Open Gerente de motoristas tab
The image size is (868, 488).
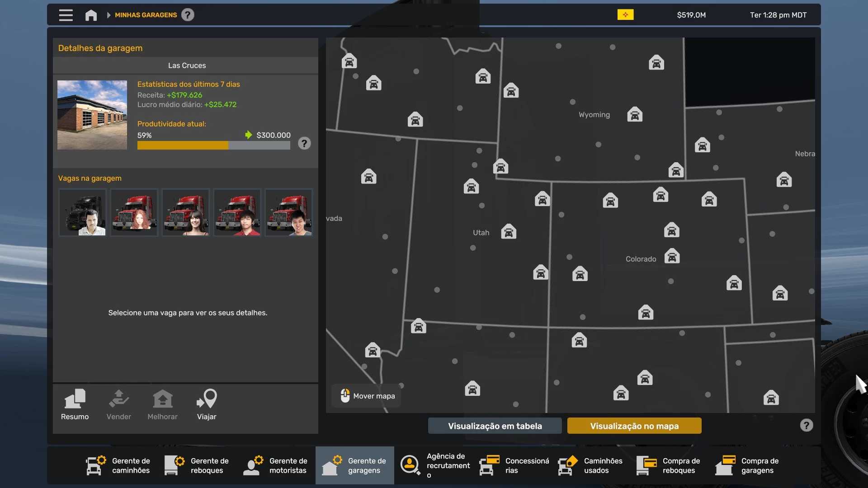(276, 465)
